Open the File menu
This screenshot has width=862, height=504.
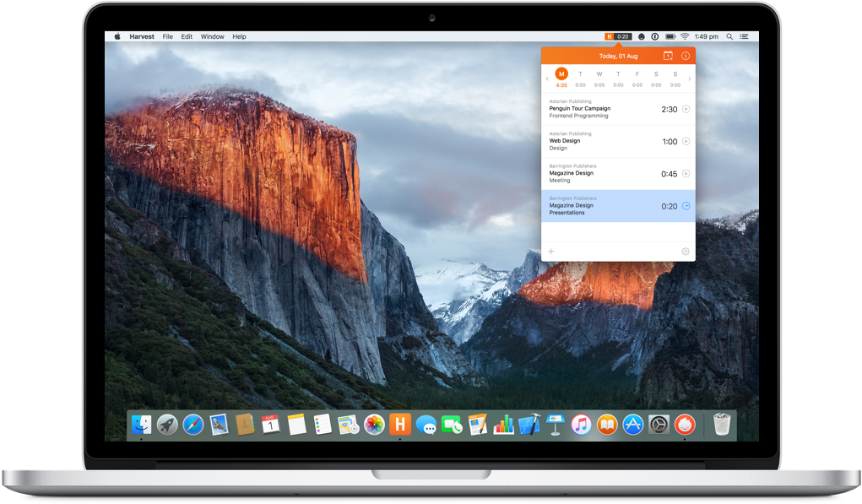click(x=167, y=37)
